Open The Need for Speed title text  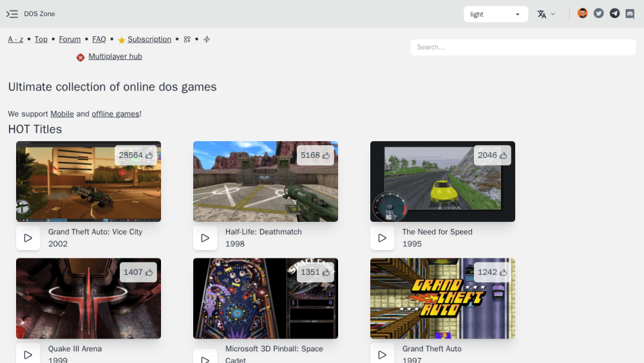(437, 232)
